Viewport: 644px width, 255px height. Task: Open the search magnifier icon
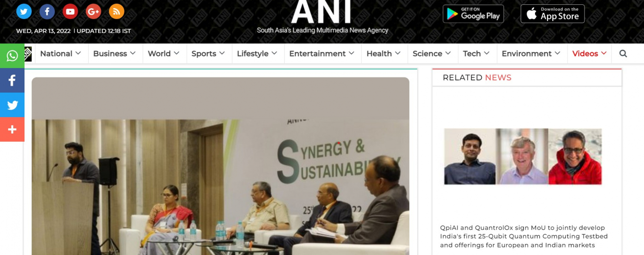click(x=623, y=54)
